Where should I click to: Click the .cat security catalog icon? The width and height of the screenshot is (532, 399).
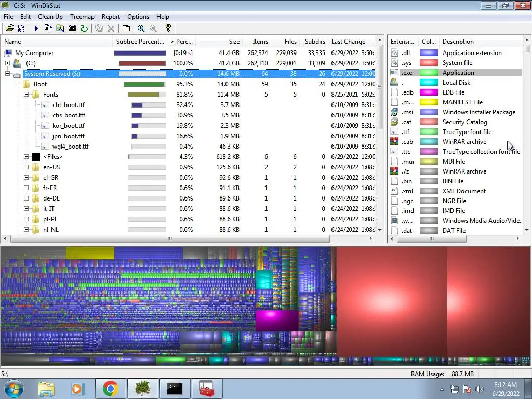click(x=394, y=122)
